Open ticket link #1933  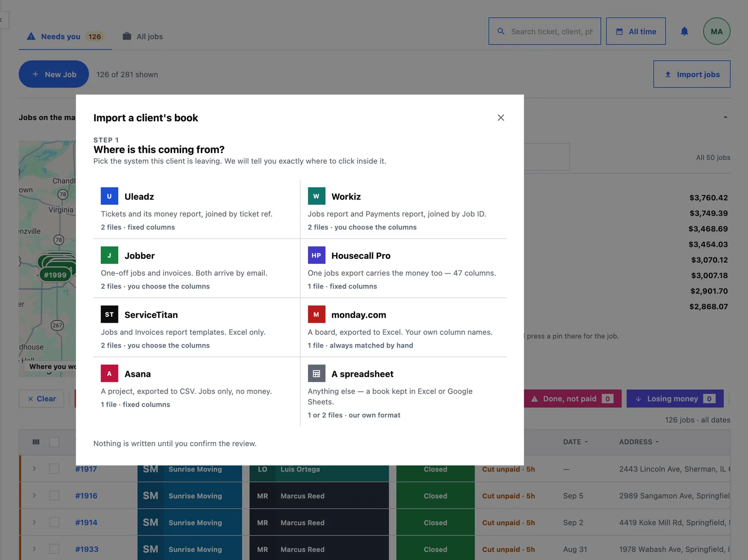click(87, 549)
